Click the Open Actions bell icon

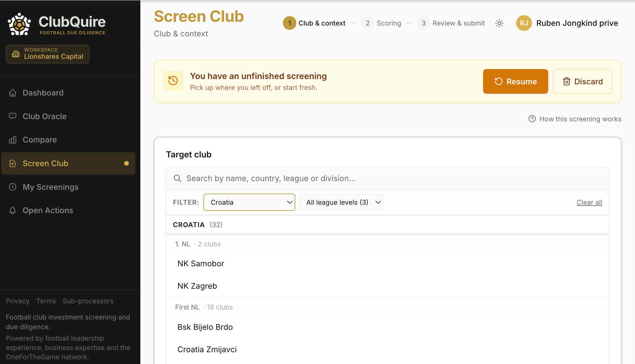pyautogui.click(x=12, y=210)
